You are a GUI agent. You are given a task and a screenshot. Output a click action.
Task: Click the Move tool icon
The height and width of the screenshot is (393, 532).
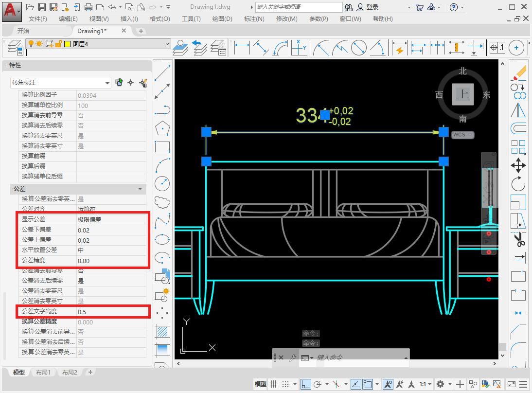click(518, 165)
